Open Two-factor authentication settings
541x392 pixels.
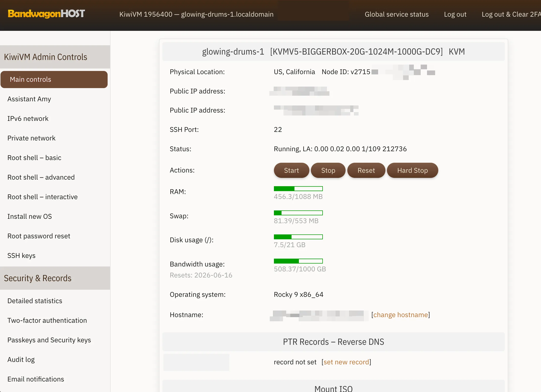pos(47,321)
